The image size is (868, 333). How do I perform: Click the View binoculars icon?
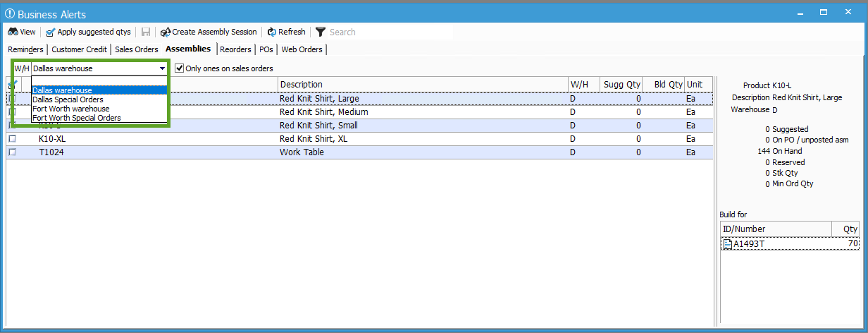point(13,32)
